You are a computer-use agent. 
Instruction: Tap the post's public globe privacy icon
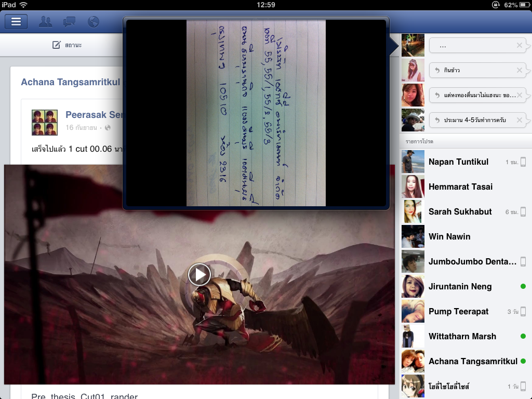(x=108, y=128)
